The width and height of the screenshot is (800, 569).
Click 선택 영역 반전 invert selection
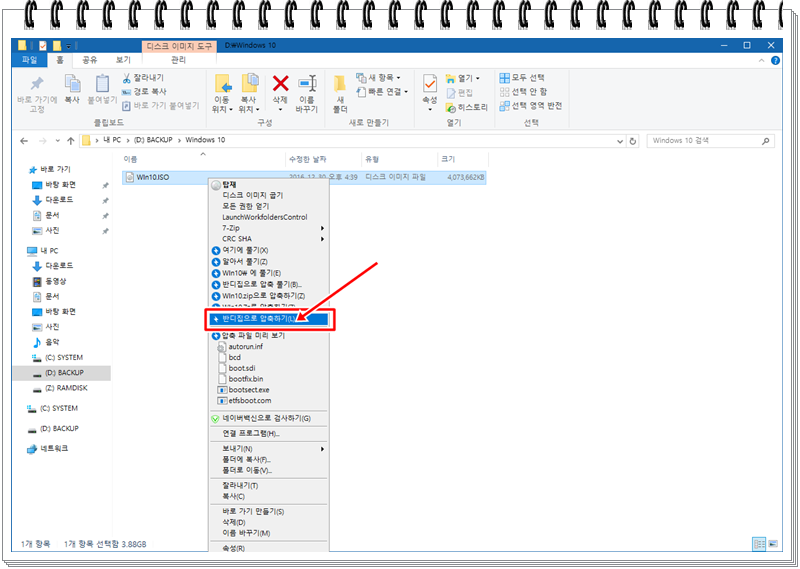531,106
